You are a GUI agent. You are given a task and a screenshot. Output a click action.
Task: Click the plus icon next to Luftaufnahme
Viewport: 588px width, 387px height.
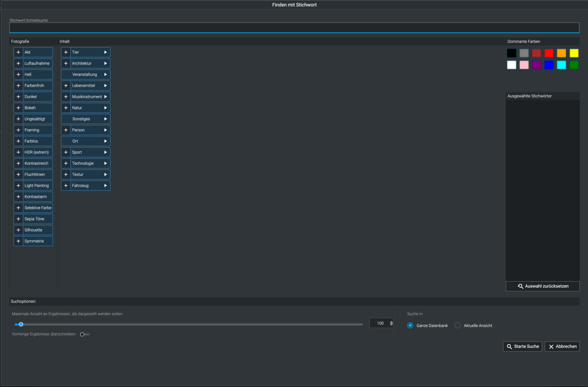pyautogui.click(x=18, y=63)
